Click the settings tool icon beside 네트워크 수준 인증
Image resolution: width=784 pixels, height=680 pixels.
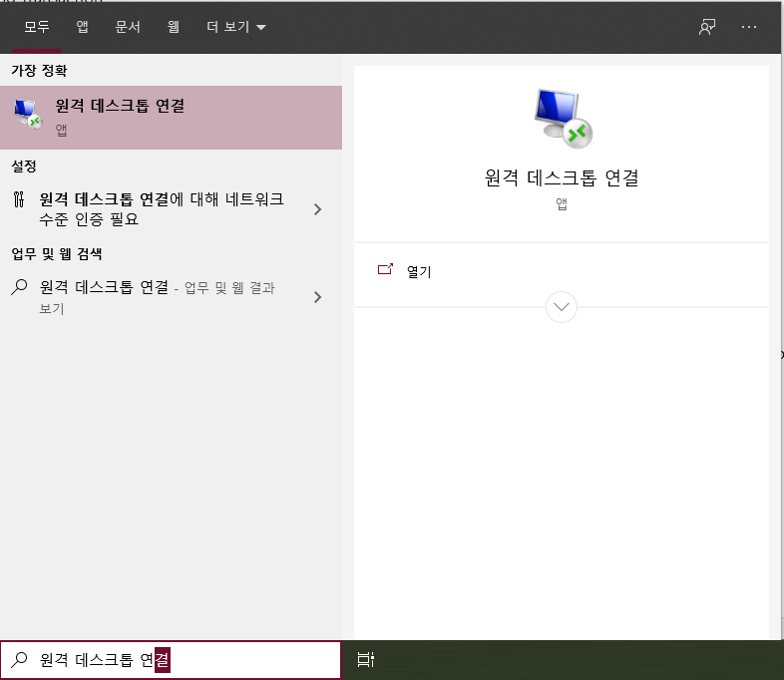(x=19, y=199)
